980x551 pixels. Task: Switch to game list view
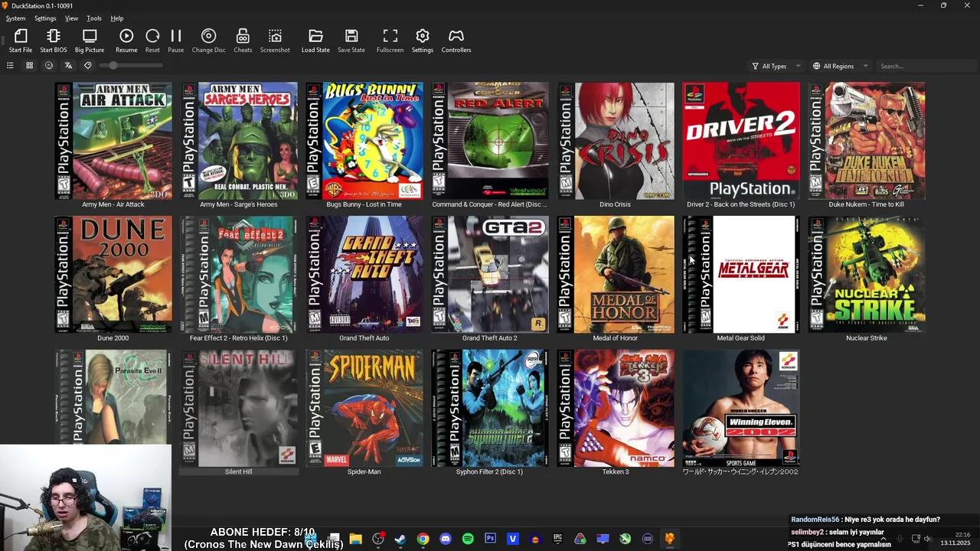[x=10, y=66]
